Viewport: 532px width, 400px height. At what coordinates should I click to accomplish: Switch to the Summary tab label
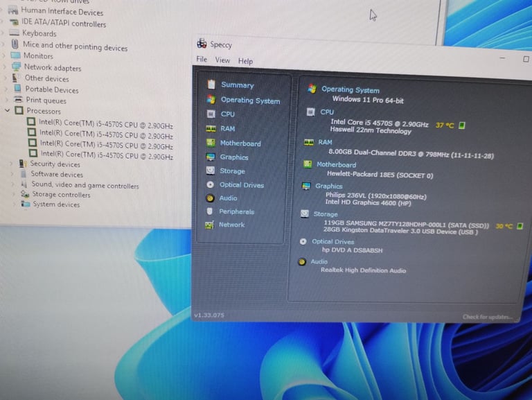click(238, 85)
